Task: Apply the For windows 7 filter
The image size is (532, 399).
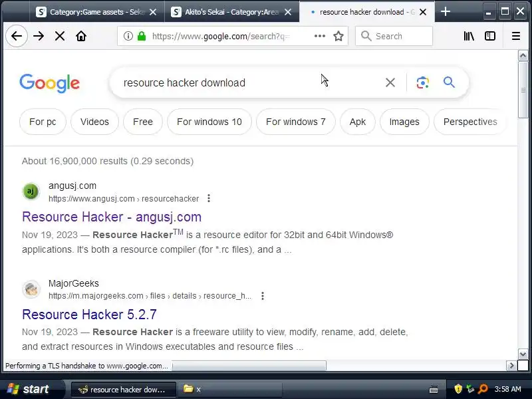Action: coord(296,122)
